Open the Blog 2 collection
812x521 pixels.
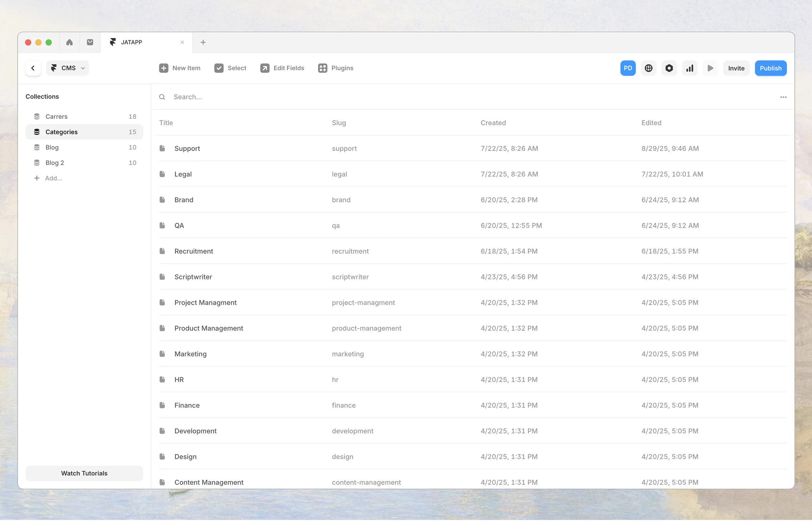84,163
